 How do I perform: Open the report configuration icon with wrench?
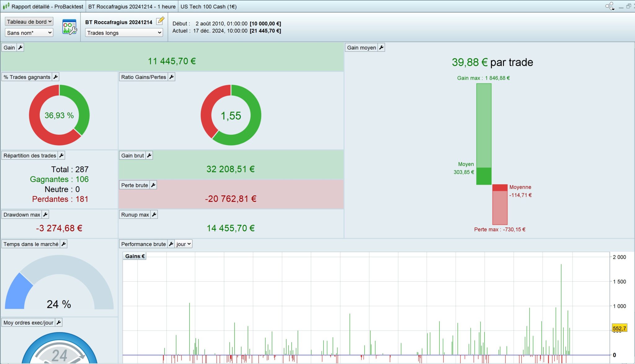(x=69, y=27)
